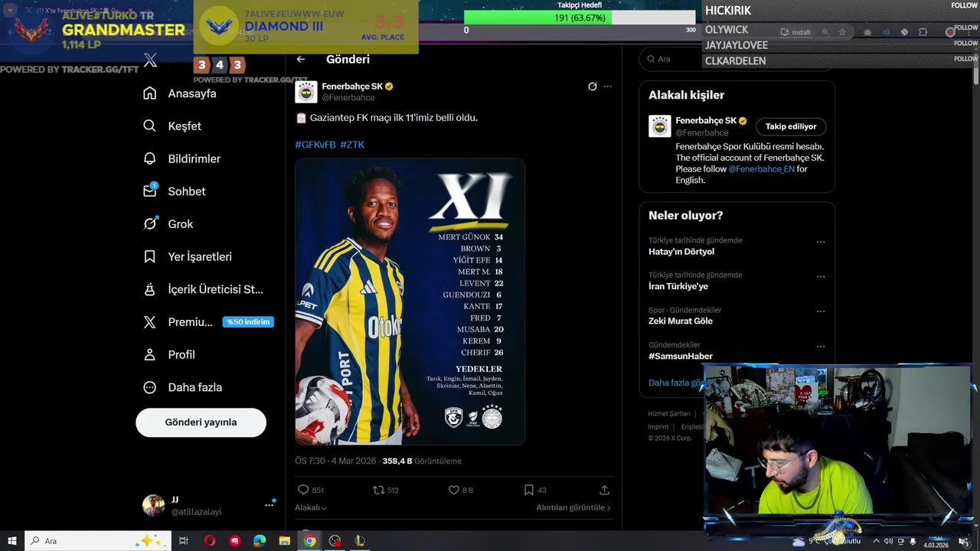Screen dimensions: 980x551
Task: Open more options for İran Türkiye'ye trend
Action: [x=821, y=276]
